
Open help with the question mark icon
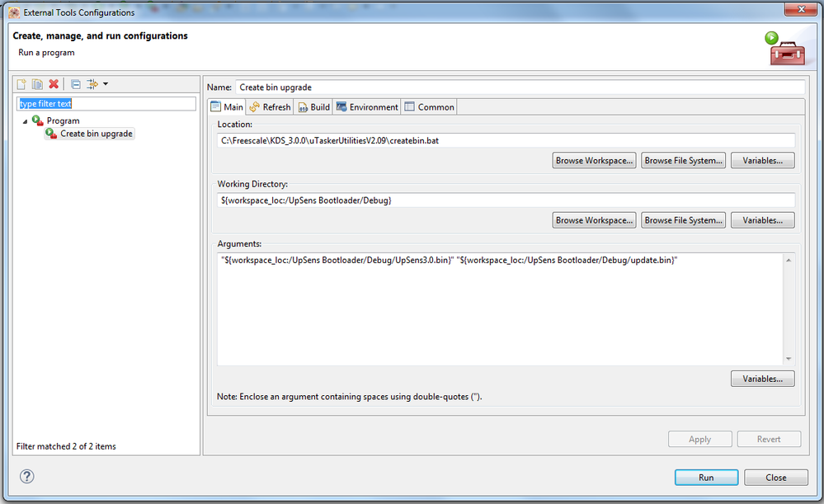(26, 476)
